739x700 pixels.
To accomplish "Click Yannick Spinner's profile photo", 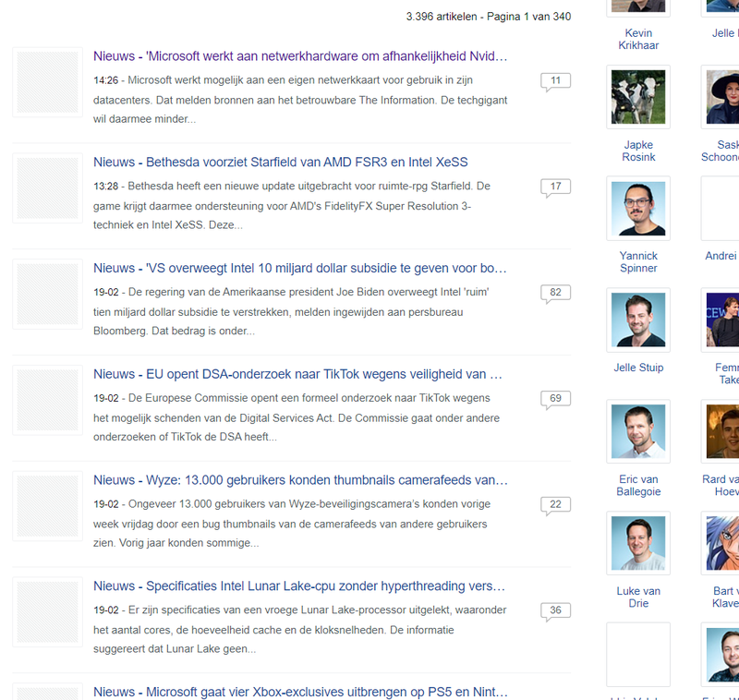I will click(x=638, y=208).
